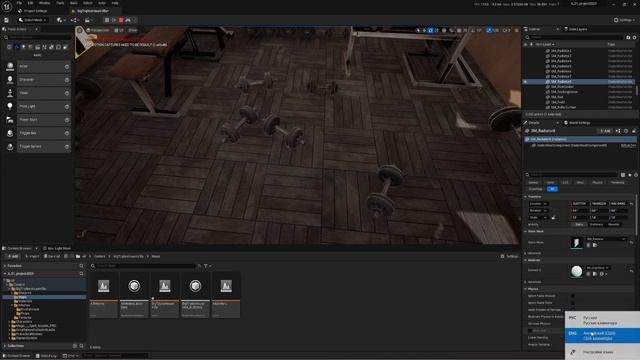Select the Trigger Sphere entry in Place Actors
The width and height of the screenshot is (640, 360).
point(37,146)
